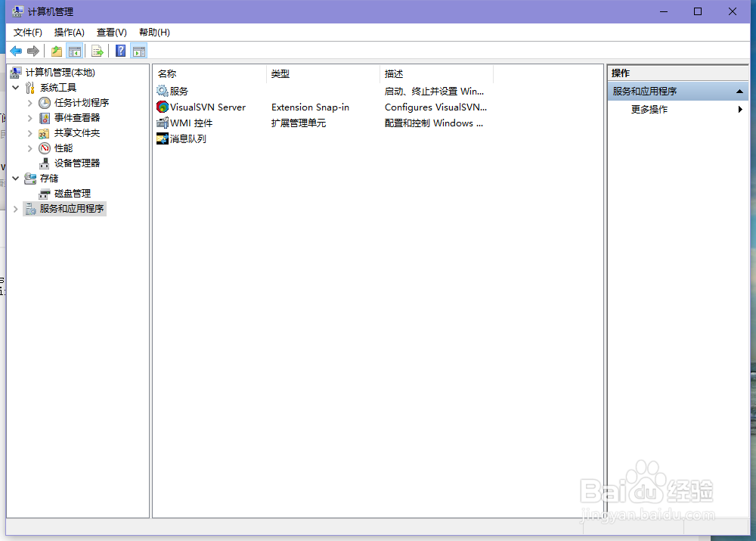Open the 文件(F) menu
This screenshot has height=541, width=756.
pyautogui.click(x=27, y=33)
